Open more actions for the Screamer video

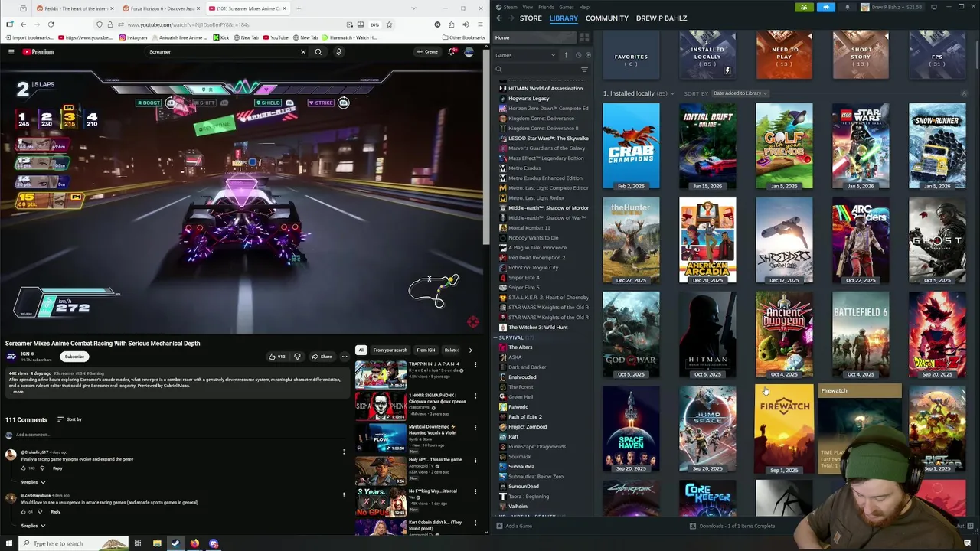(x=345, y=357)
